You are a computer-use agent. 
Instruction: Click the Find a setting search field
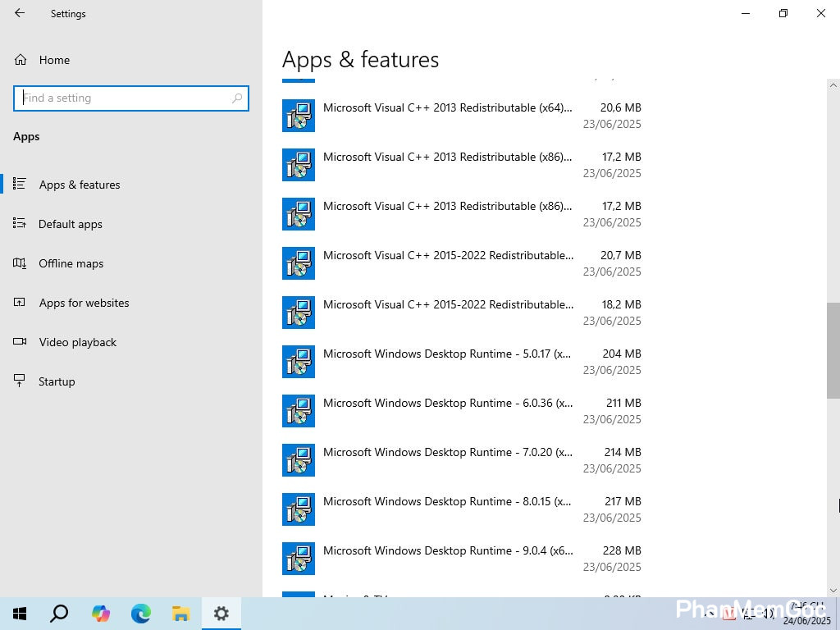(x=123, y=98)
